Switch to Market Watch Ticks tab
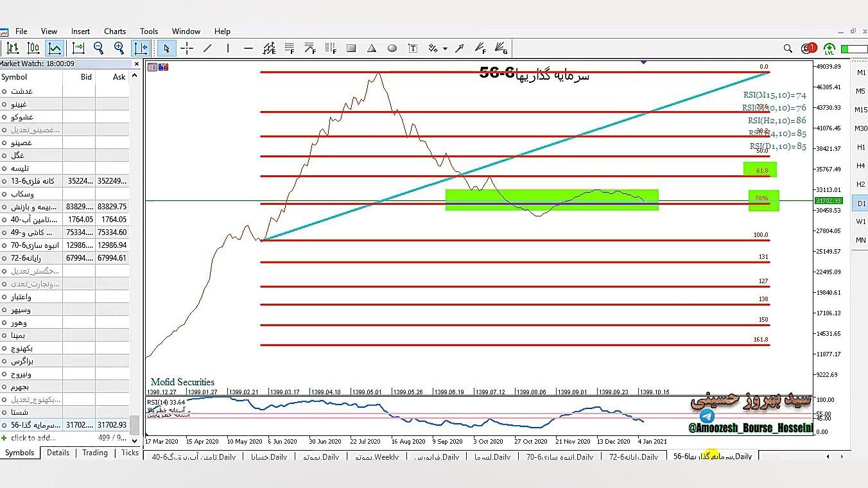Image resolution: width=868 pixels, height=488 pixels. (130, 453)
